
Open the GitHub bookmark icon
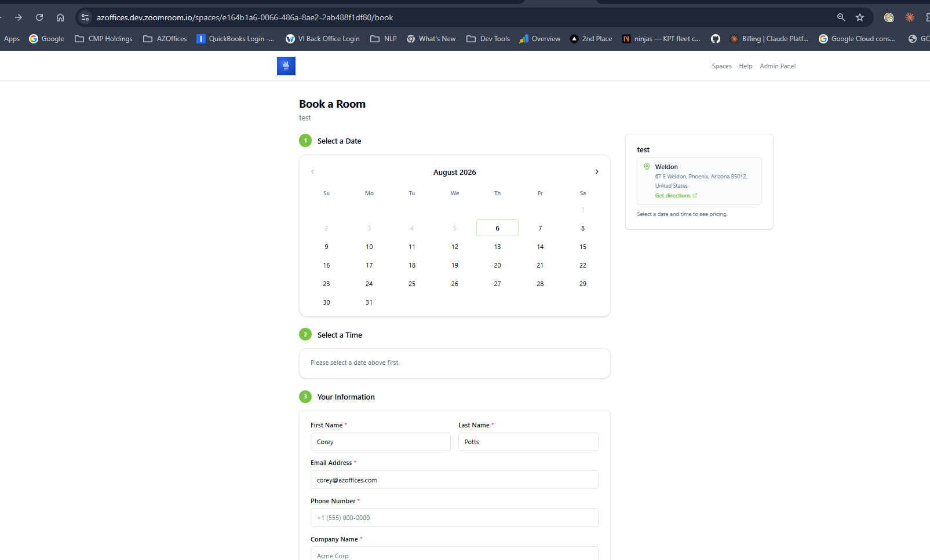[x=716, y=39]
